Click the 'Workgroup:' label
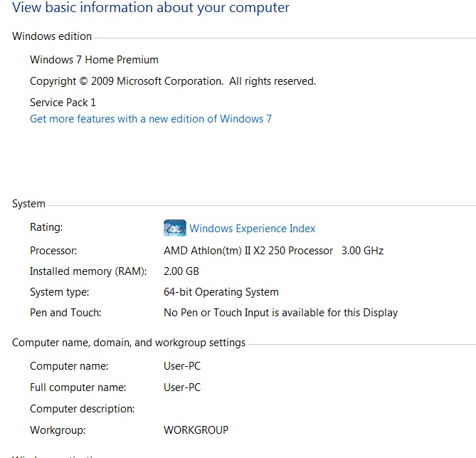This screenshot has height=458, width=476. point(58,430)
